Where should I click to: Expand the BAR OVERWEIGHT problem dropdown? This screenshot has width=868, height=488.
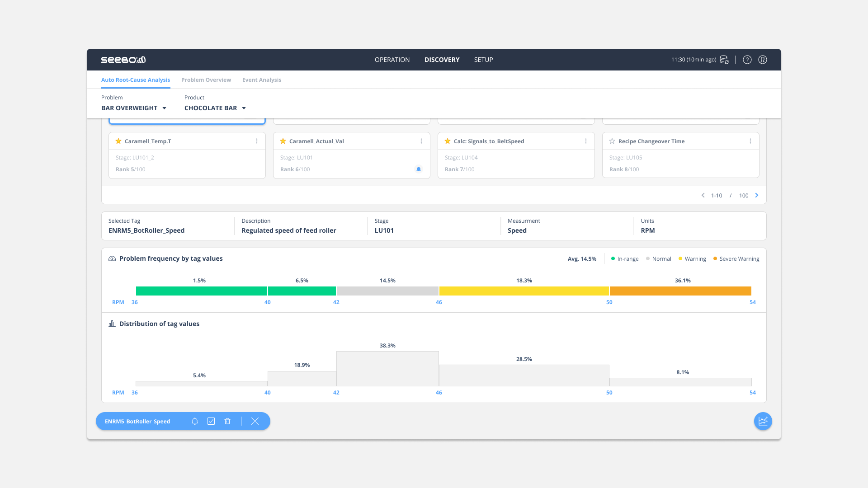tap(134, 108)
